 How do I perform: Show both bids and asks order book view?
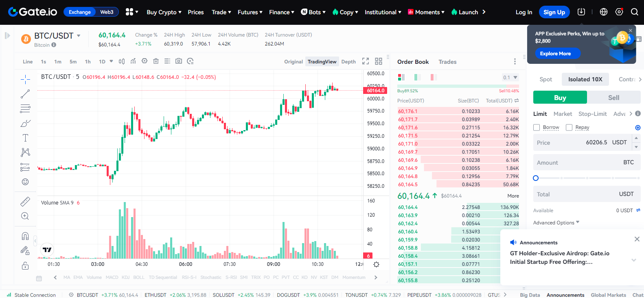click(x=401, y=77)
